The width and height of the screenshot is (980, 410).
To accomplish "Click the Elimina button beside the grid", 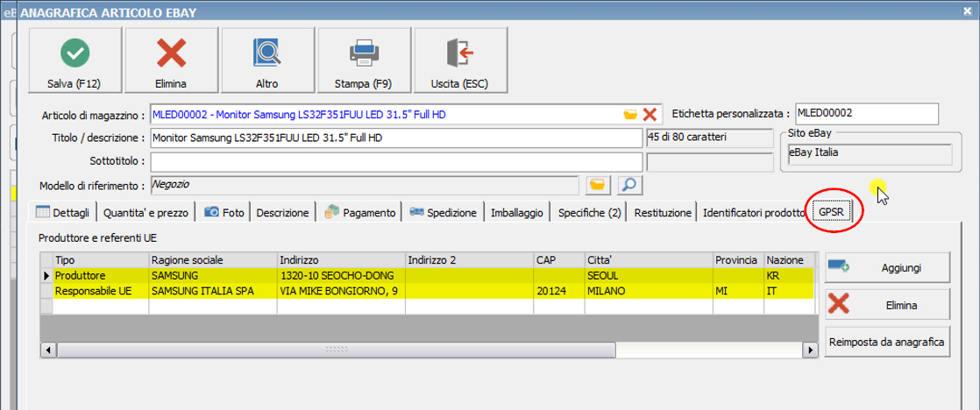I will point(887,306).
